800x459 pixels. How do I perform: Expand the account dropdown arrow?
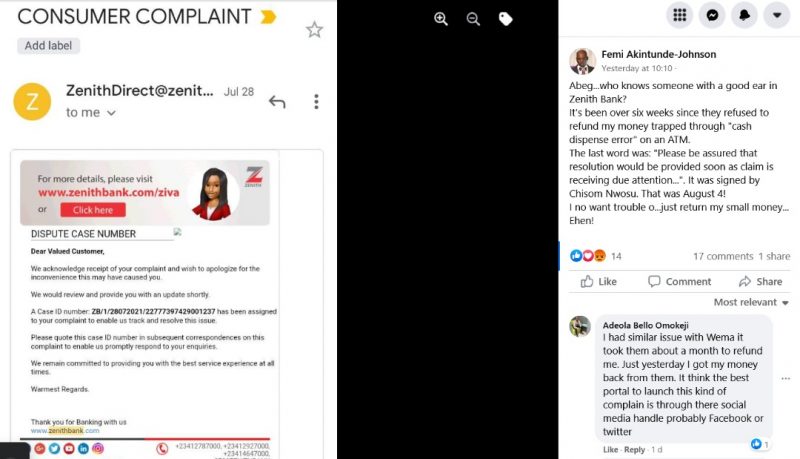pos(777,15)
